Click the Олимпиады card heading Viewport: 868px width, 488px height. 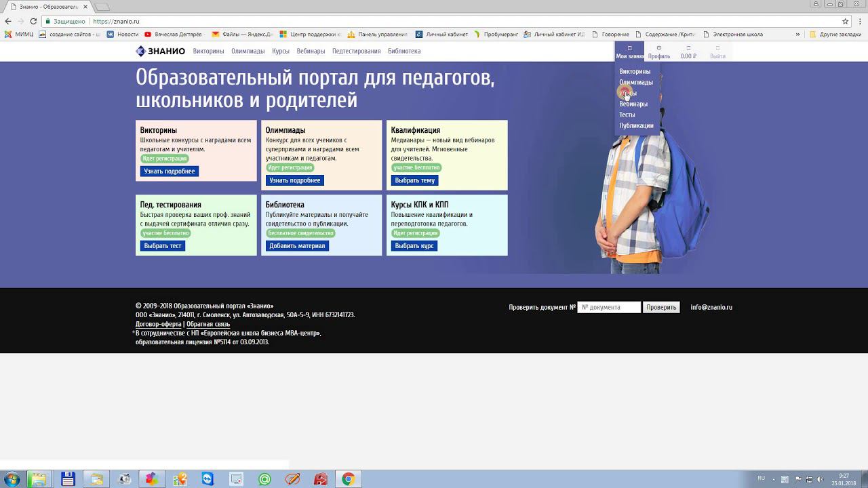[285, 130]
